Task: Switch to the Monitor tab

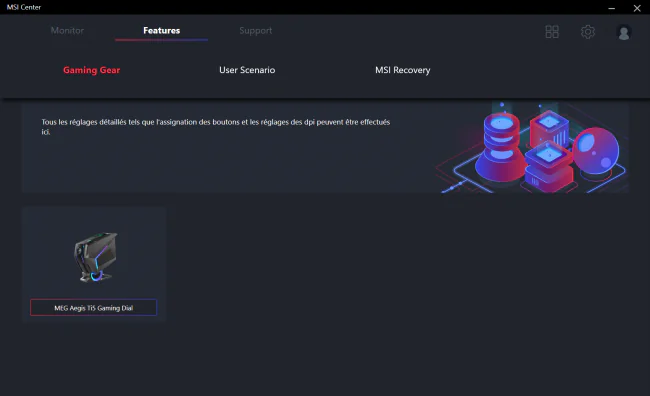Action: [x=67, y=31]
